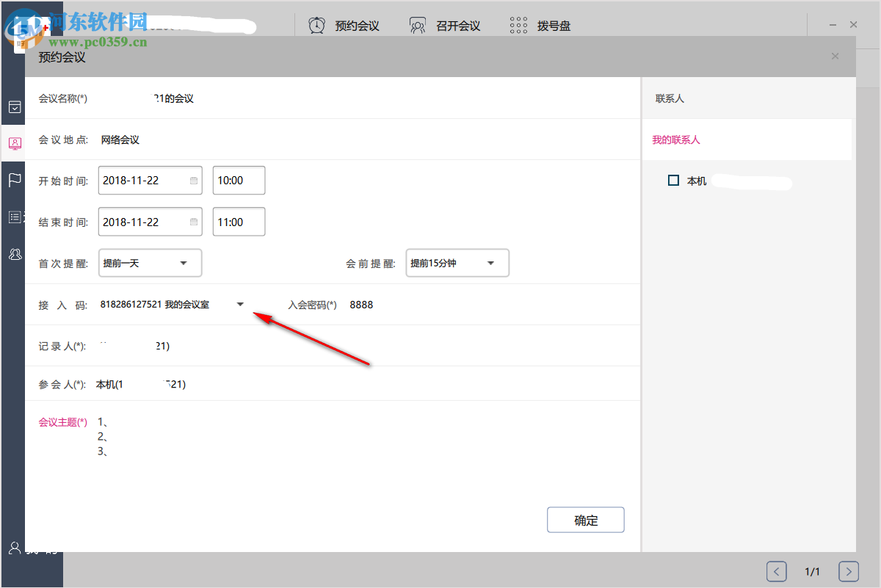Open the flag icon in the sidebar

(15, 180)
